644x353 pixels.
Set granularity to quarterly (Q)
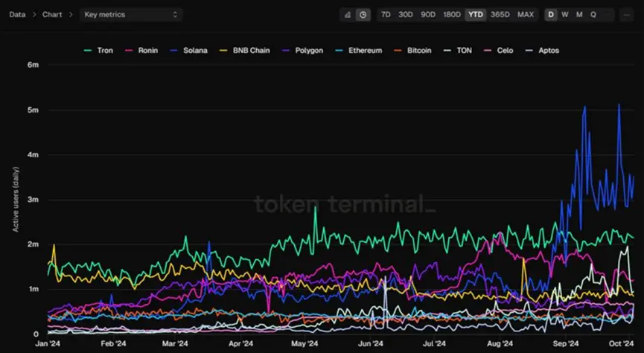(x=593, y=14)
